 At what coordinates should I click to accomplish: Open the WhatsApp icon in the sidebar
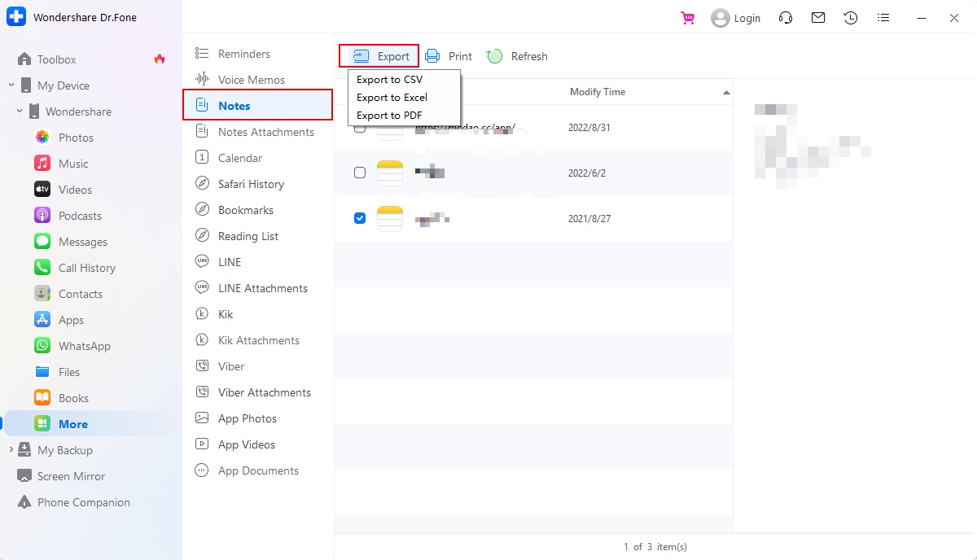pyautogui.click(x=42, y=346)
